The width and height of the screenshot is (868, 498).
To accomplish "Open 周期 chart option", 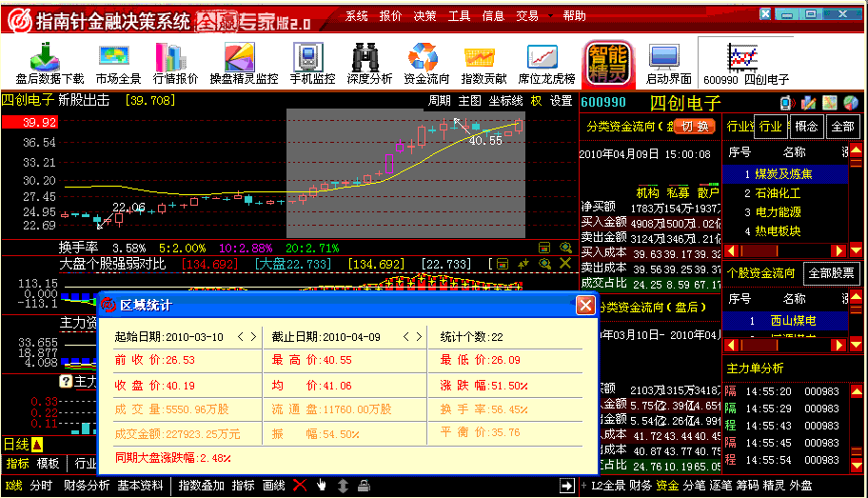I will (x=439, y=101).
